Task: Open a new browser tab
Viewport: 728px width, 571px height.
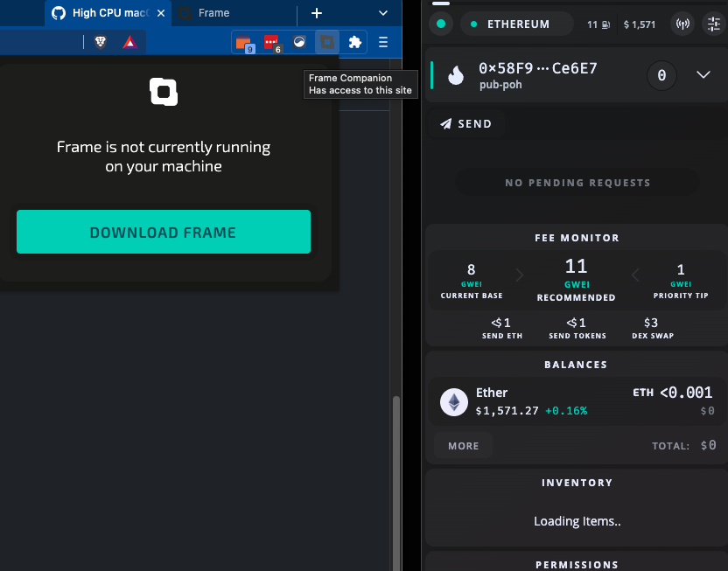Action: tap(317, 13)
